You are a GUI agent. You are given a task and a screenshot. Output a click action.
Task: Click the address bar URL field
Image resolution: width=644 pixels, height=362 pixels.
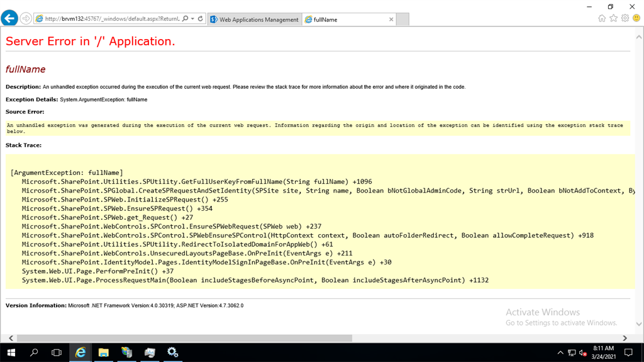point(112,19)
